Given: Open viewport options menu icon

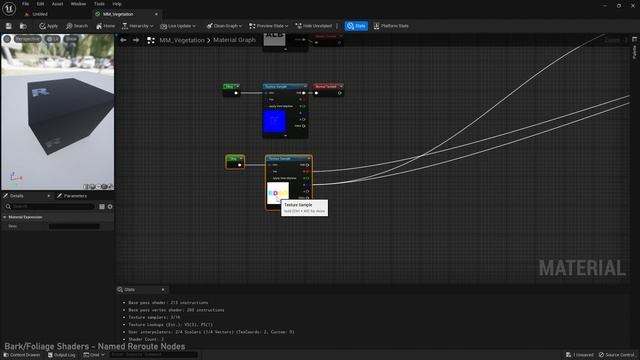Looking at the screenshot, I should point(7,39).
